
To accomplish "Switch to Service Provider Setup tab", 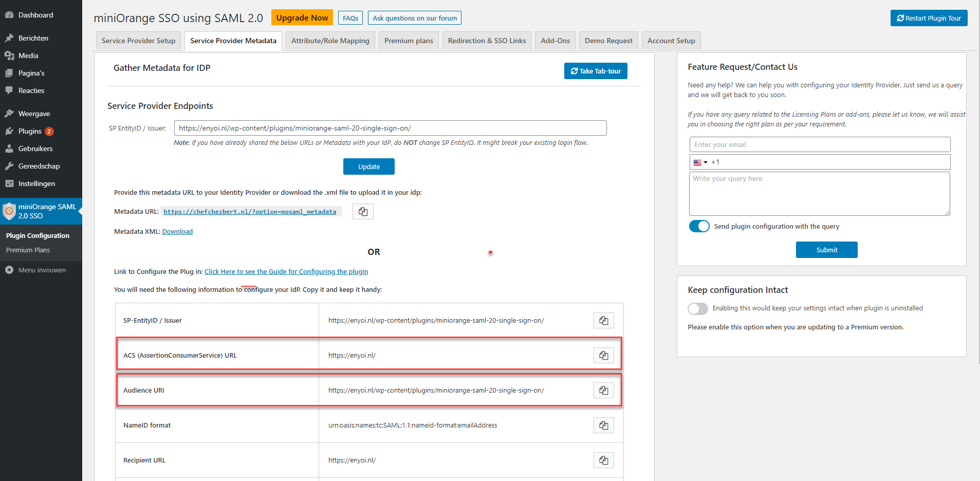I will [x=138, y=41].
